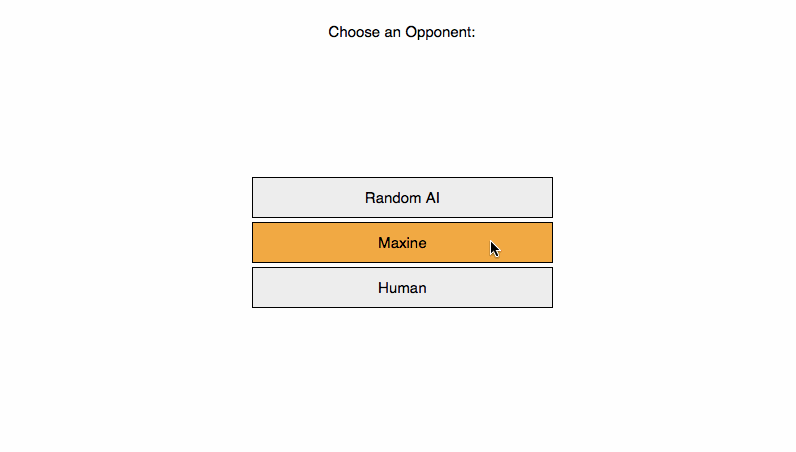Play against a Human opponent
The height and width of the screenshot is (452, 796).
[x=402, y=288]
